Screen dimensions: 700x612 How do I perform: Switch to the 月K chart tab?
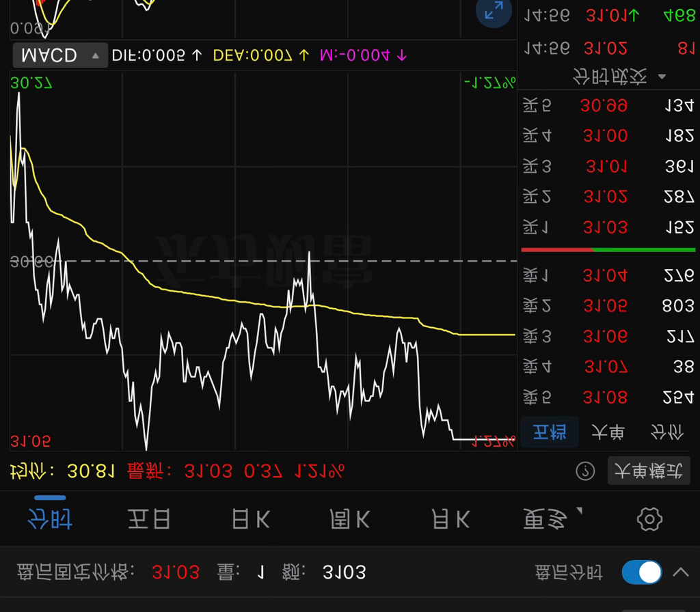coord(450,519)
